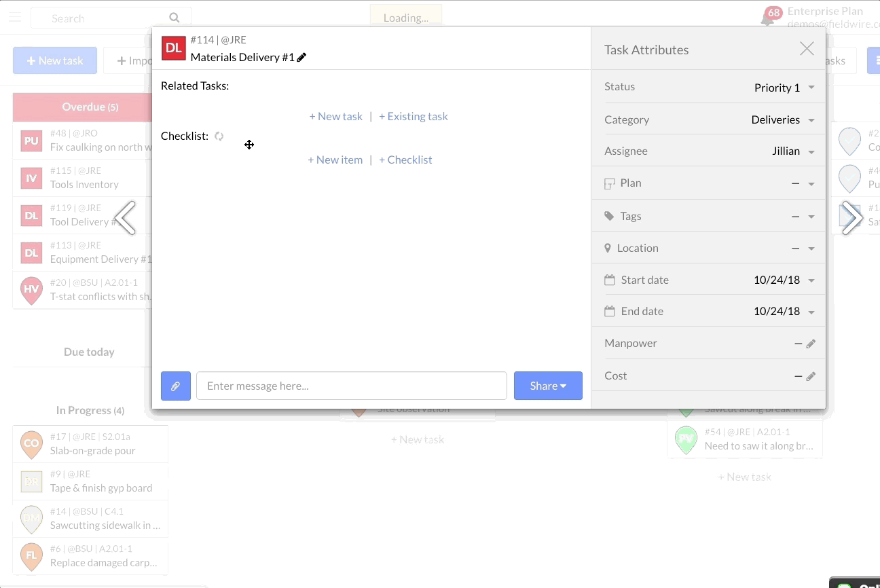Click the pencil icon beside Materials Delivery #1
The height and width of the screenshot is (588, 880).
coord(301,58)
